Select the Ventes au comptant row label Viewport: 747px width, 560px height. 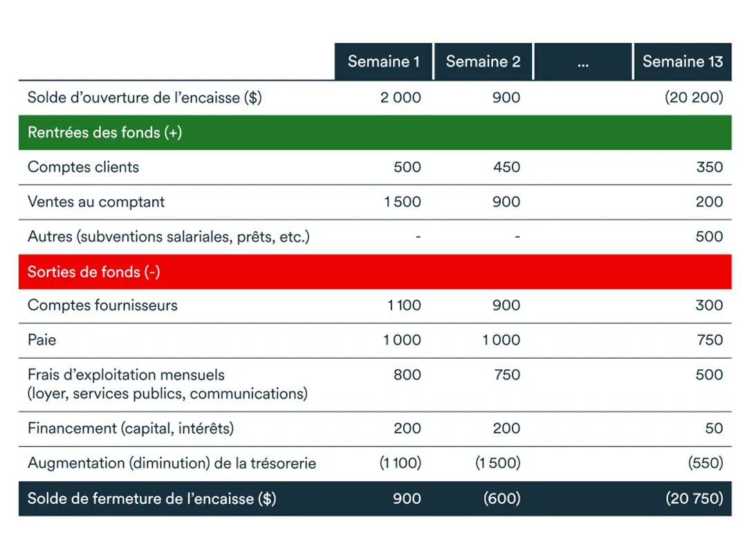tap(96, 202)
